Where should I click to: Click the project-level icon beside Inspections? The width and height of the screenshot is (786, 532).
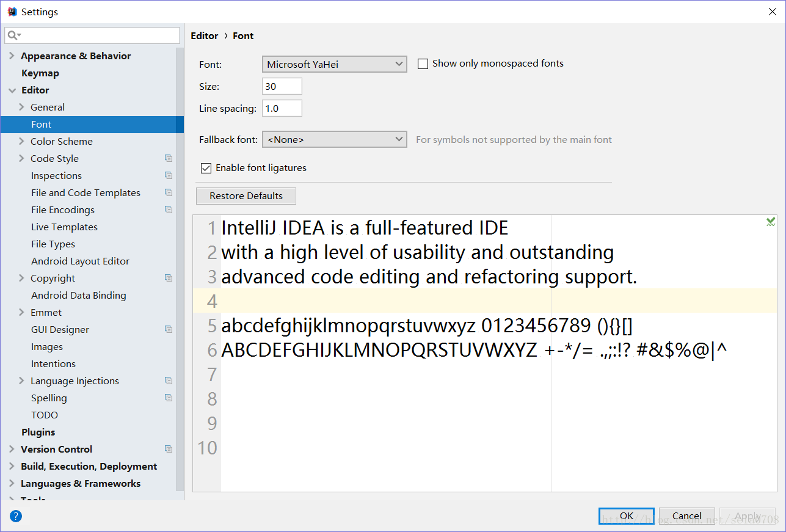point(169,175)
